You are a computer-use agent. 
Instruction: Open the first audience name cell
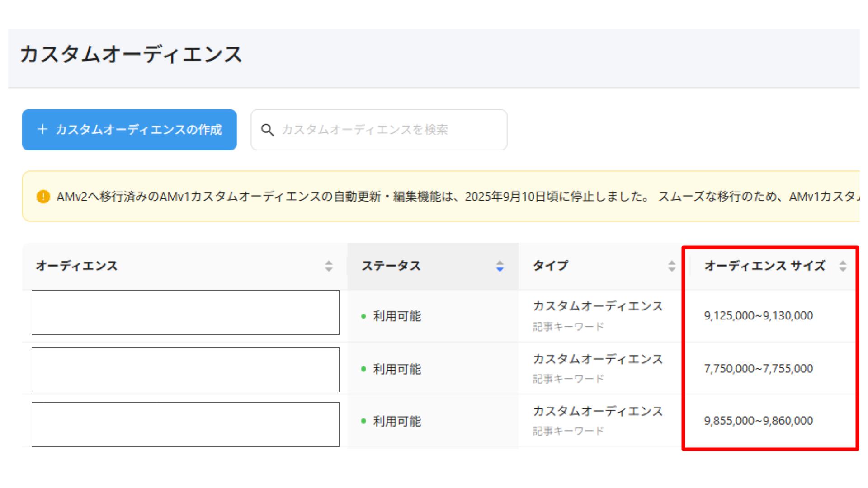pos(185,313)
